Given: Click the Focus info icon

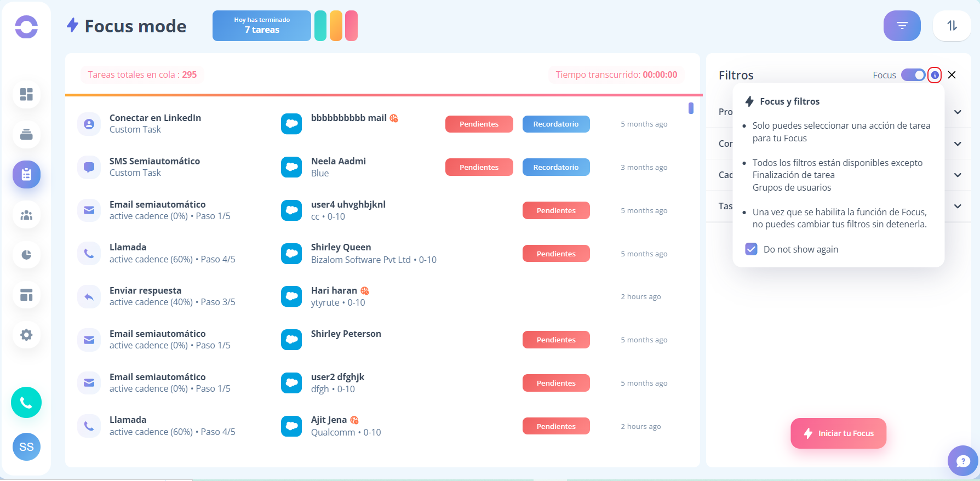Looking at the screenshot, I should (x=935, y=75).
